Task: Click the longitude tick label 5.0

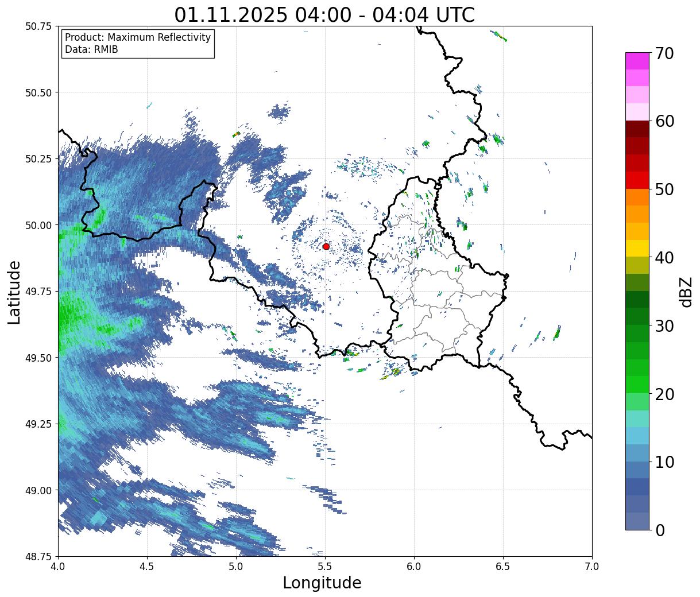Action: click(236, 566)
